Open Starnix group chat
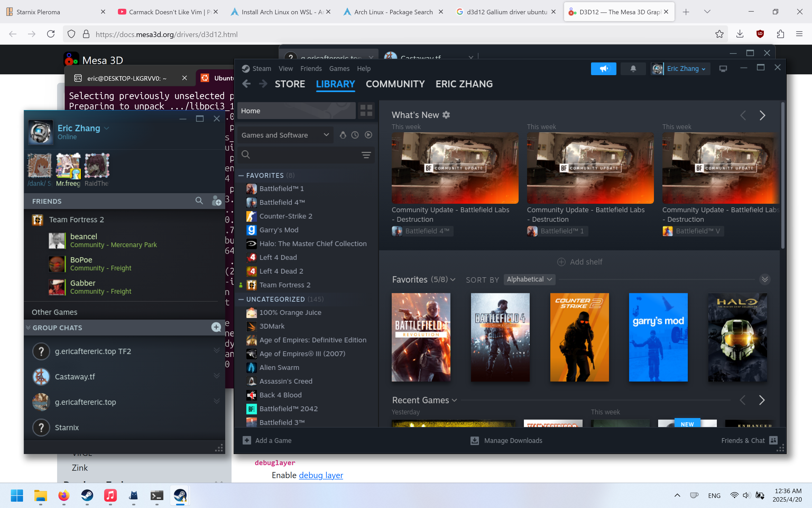 pyautogui.click(x=124, y=427)
